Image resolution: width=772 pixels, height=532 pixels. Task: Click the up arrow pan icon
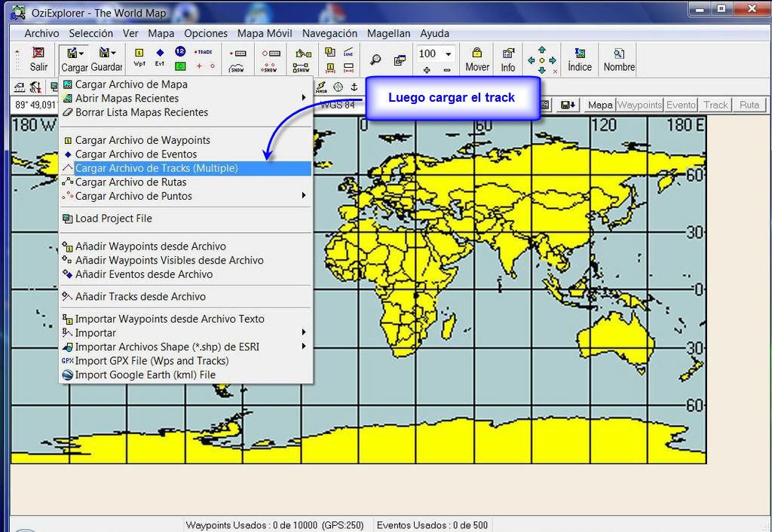pos(542,50)
